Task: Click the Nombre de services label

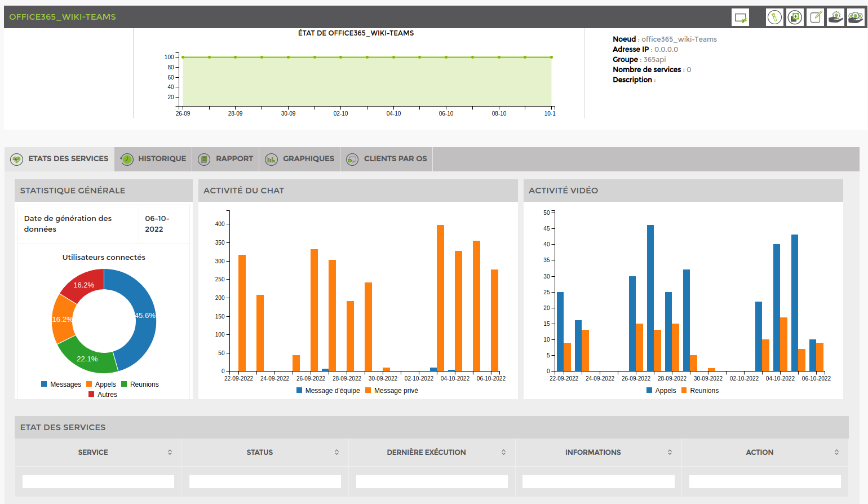Action: pos(647,70)
